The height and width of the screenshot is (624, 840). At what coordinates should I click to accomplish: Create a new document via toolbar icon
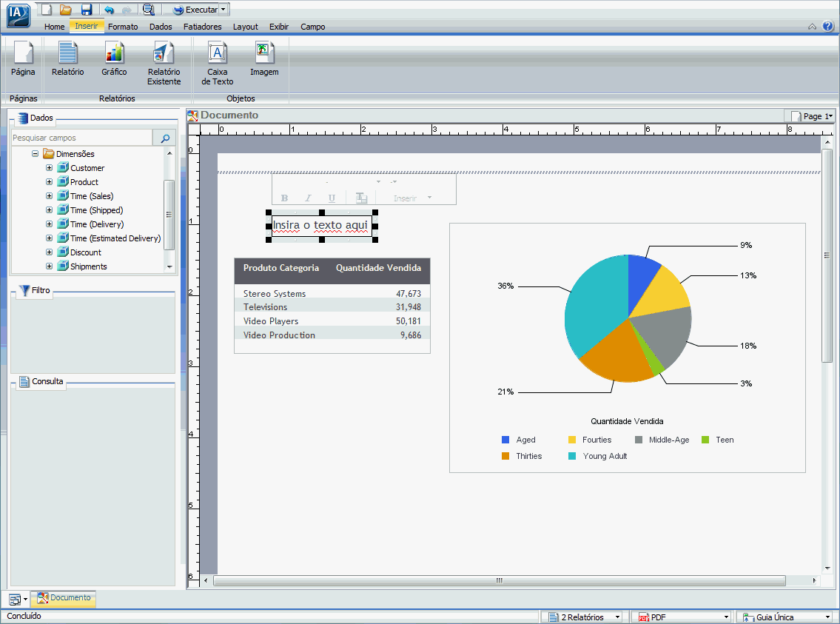pos(47,9)
